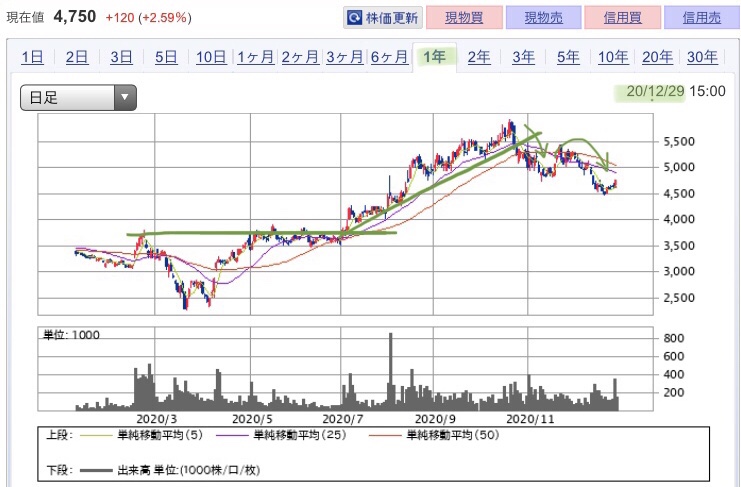Image resolution: width=741 pixels, height=487 pixels.
Task: Switch to the 2年 period tab
Action: pyautogui.click(x=479, y=57)
